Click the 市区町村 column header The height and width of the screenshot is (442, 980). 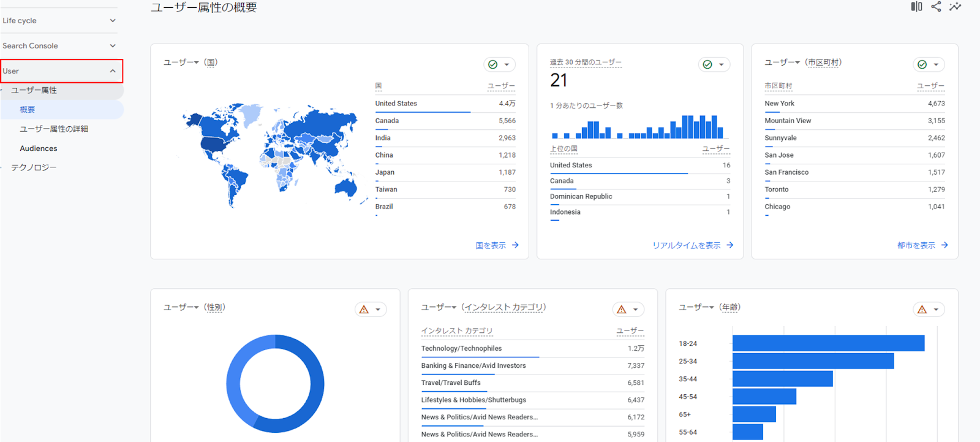778,86
